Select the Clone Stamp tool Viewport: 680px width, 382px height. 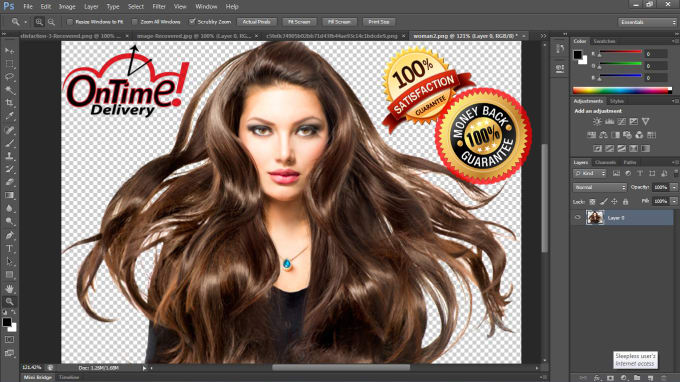[9, 156]
